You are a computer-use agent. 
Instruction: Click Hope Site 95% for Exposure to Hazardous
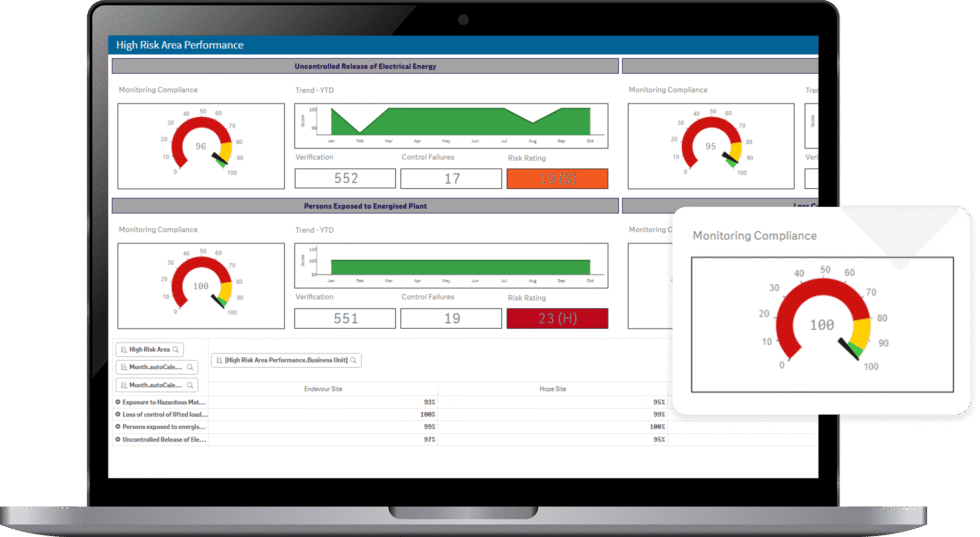pyautogui.click(x=659, y=402)
